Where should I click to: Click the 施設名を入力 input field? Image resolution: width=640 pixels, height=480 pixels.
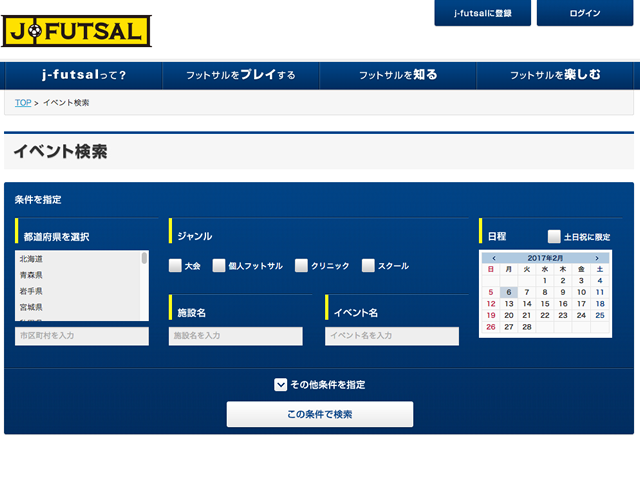click(x=235, y=336)
